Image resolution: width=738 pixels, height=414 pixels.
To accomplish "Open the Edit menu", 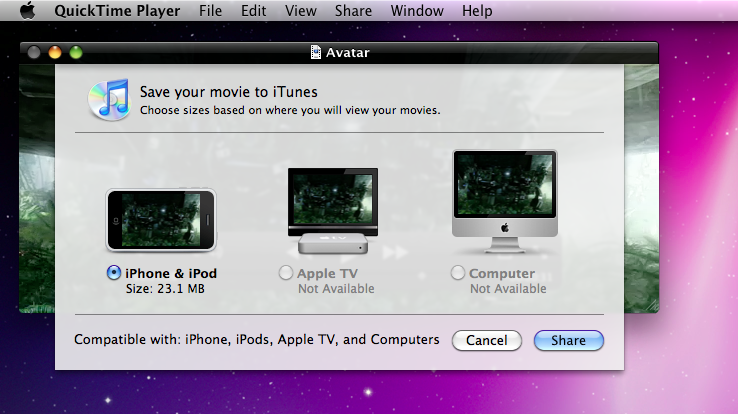I will tap(253, 10).
